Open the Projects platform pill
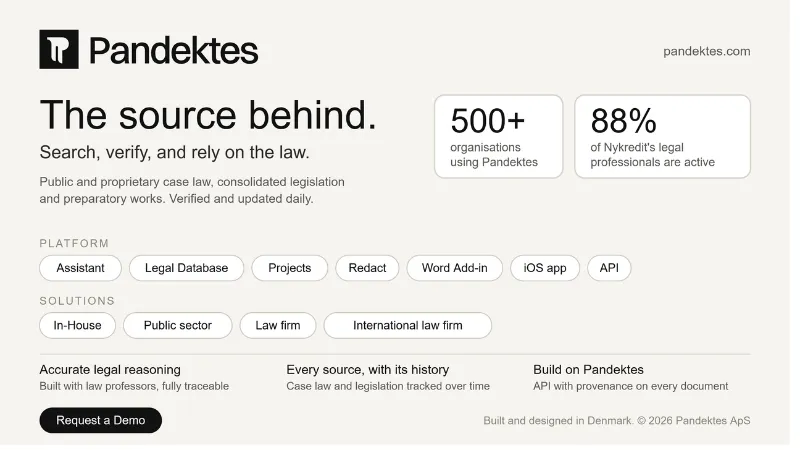The image size is (800, 450). tap(290, 268)
